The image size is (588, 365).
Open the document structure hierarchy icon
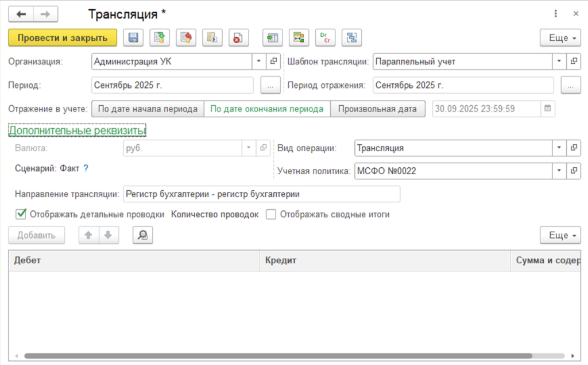[x=352, y=37]
